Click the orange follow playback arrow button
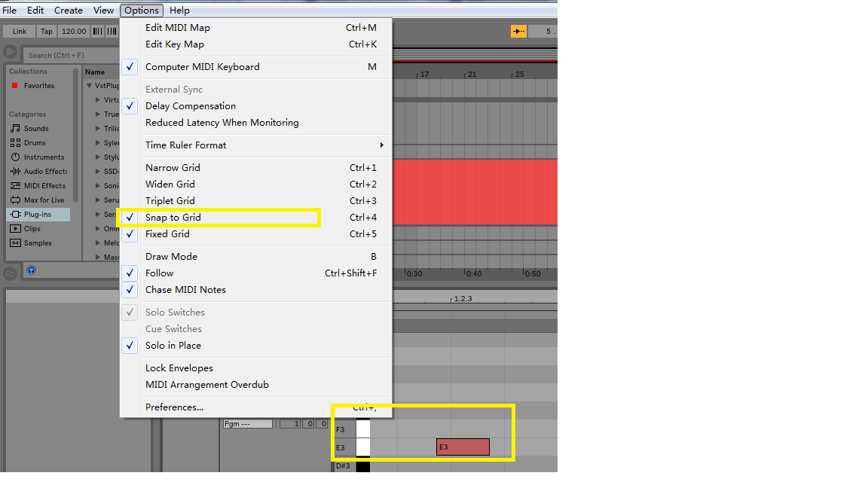 click(x=518, y=31)
